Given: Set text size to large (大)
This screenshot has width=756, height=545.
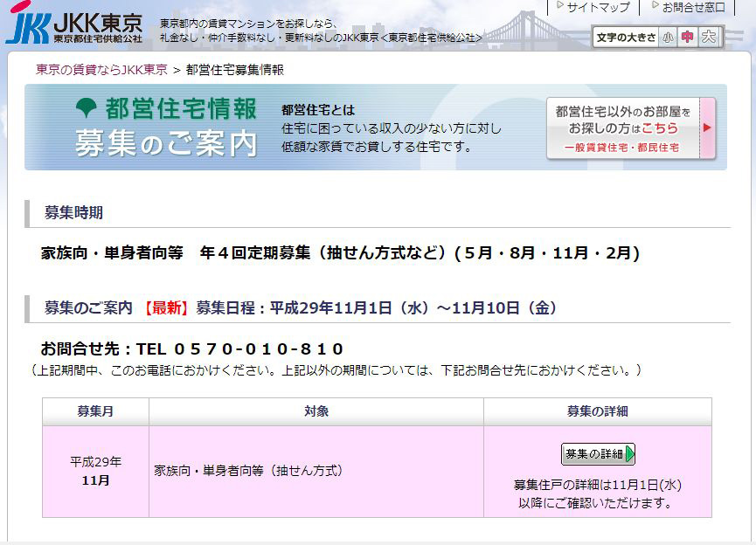Looking at the screenshot, I should (x=709, y=37).
